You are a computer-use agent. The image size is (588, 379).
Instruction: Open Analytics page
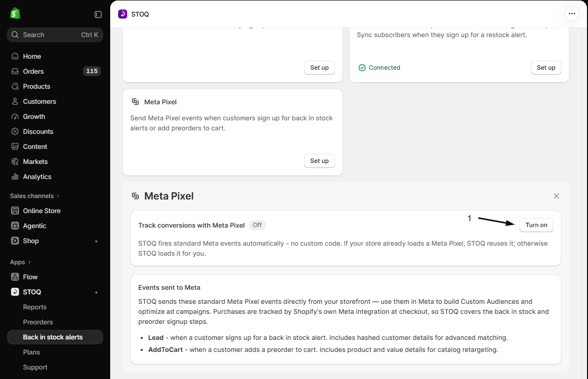(x=55, y=176)
